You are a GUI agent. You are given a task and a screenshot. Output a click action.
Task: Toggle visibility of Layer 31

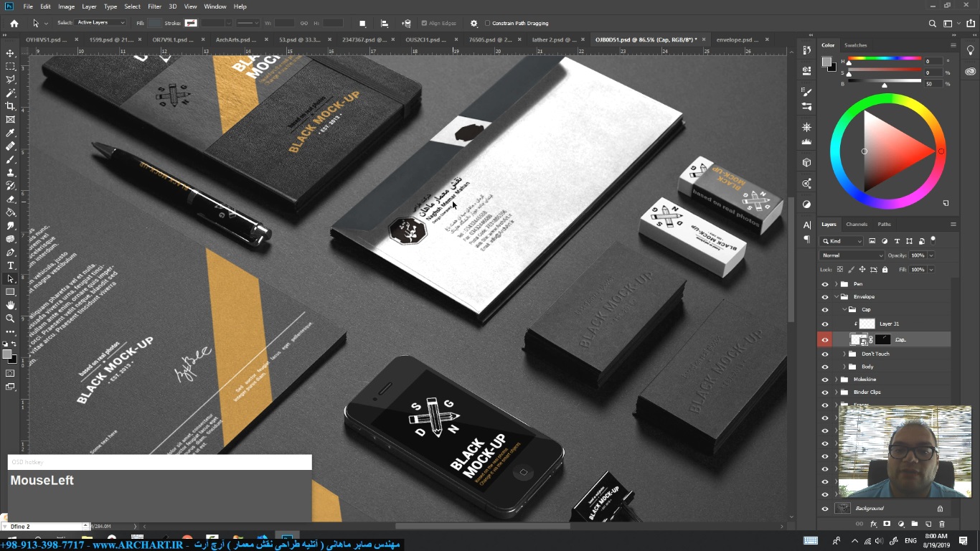(825, 324)
